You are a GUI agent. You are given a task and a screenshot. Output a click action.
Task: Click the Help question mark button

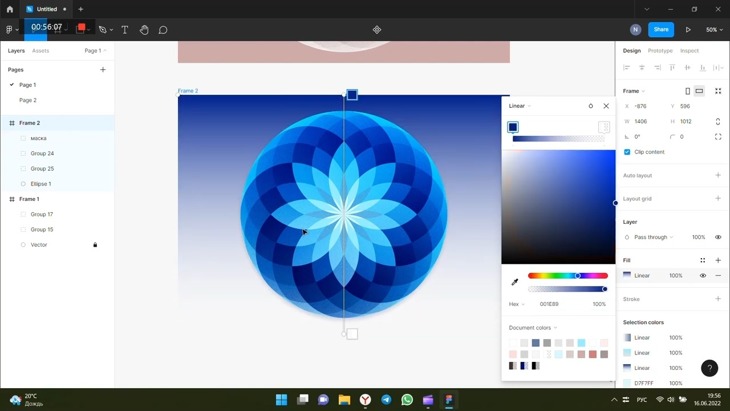point(709,368)
